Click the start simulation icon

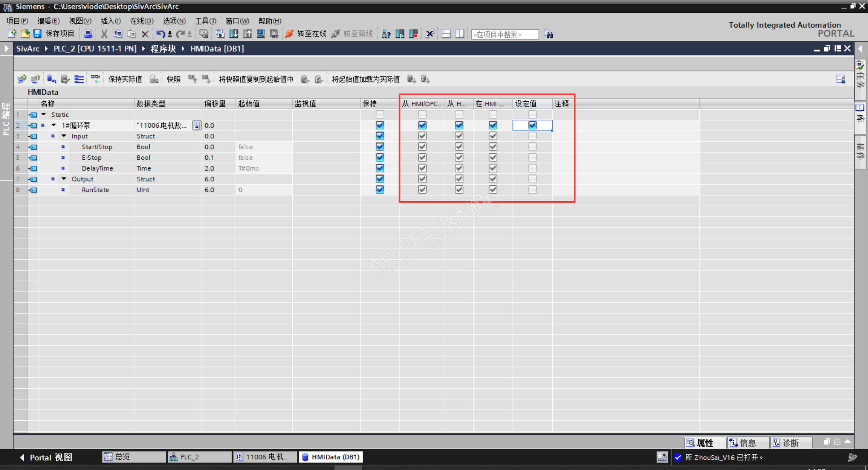pos(261,34)
